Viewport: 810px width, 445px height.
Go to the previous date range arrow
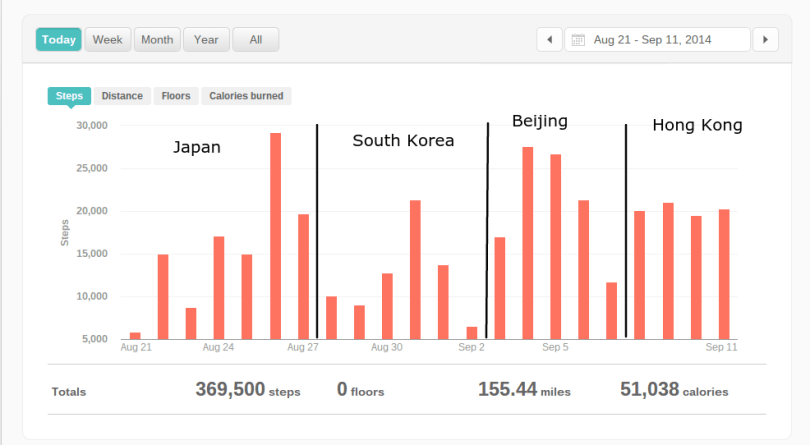tap(549, 40)
